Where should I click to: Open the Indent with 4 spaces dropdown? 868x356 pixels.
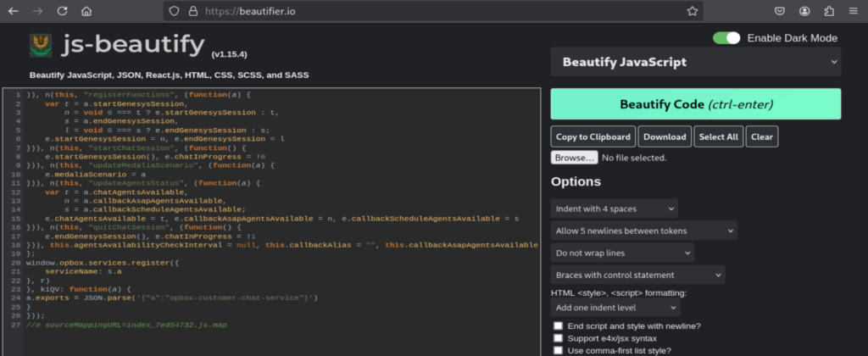pos(614,209)
